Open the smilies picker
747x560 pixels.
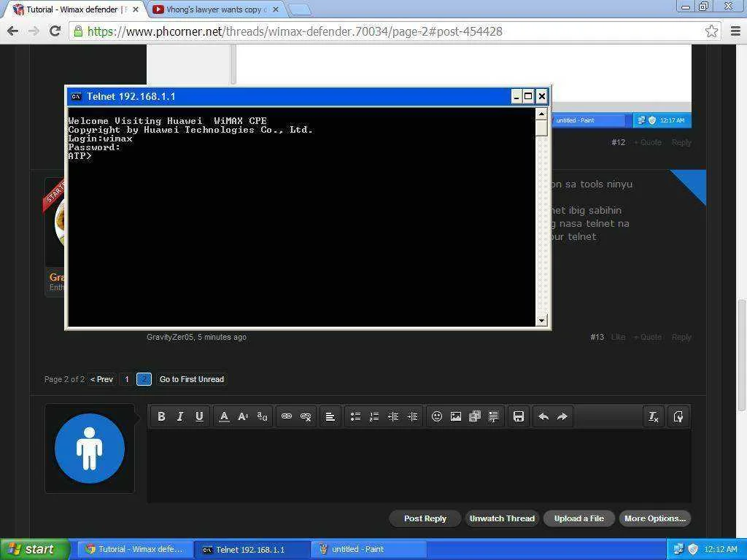coord(436,416)
